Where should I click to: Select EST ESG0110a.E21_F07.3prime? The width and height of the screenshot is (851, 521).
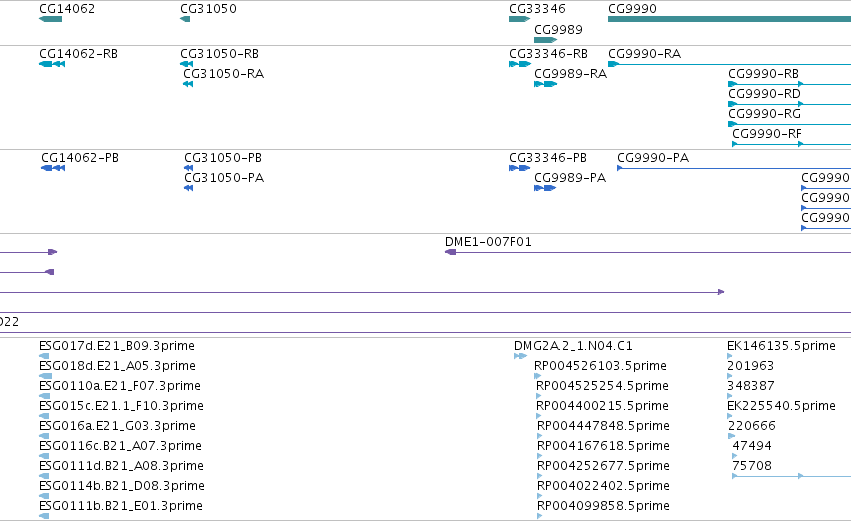(x=120, y=386)
